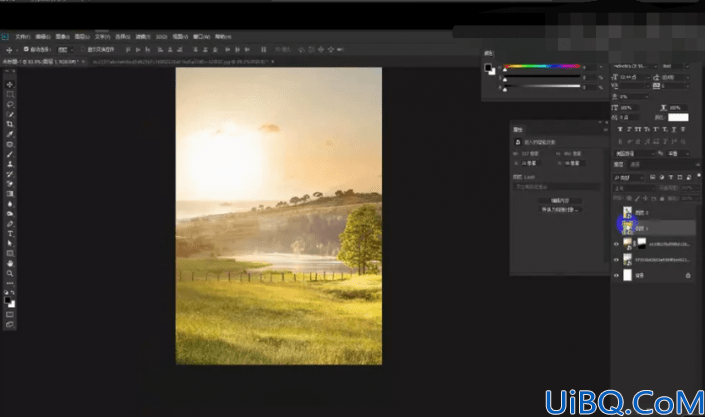705x417 pixels.
Task: Open the Edit Toolbar three-dots button
Action: [10, 283]
